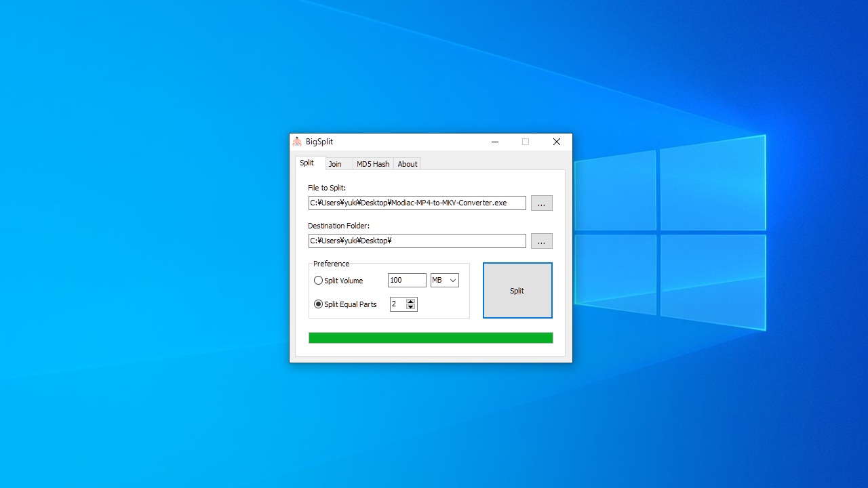The width and height of the screenshot is (868, 488).
Task: Open the MB unit dropdown
Action: [445, 281]
